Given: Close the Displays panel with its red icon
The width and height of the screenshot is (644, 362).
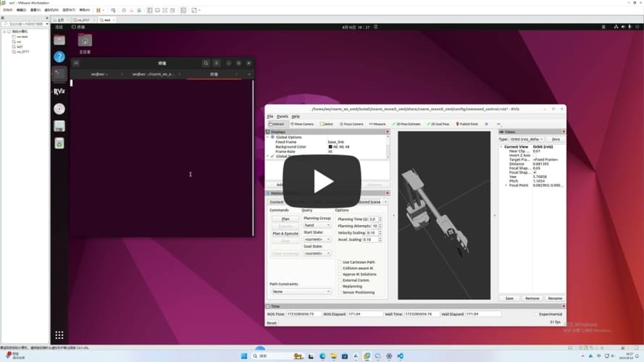Looking at the screenshot, I should (x=388, y=132).
